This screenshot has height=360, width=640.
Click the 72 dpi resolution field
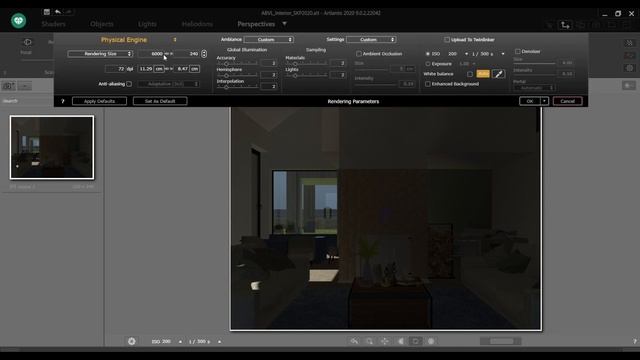115,69
